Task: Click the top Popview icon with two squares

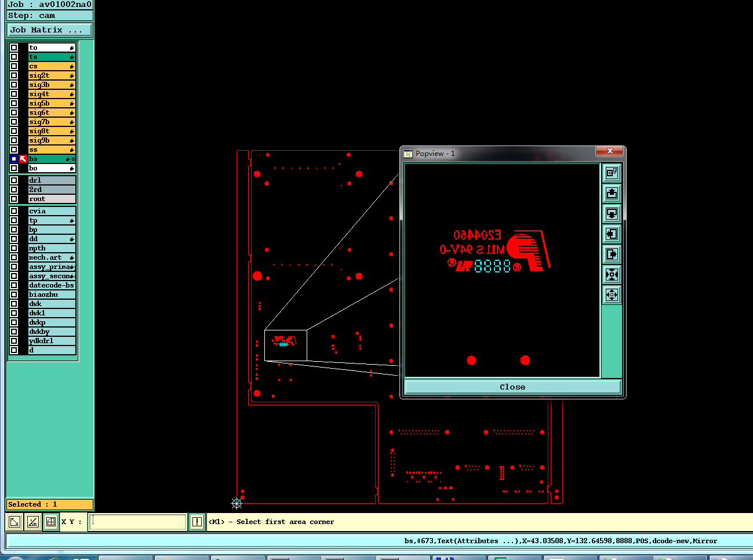Action: coord(612,173)
